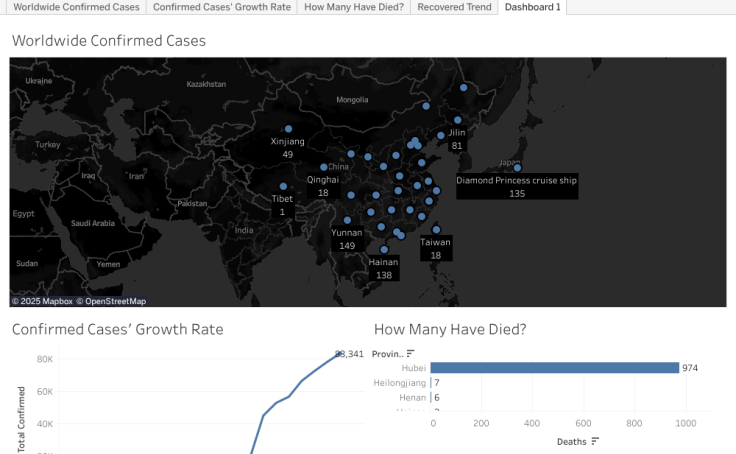Select the Xinjiang map point
This screenshot has height=454, width=736.
click(x=288, y=129)
